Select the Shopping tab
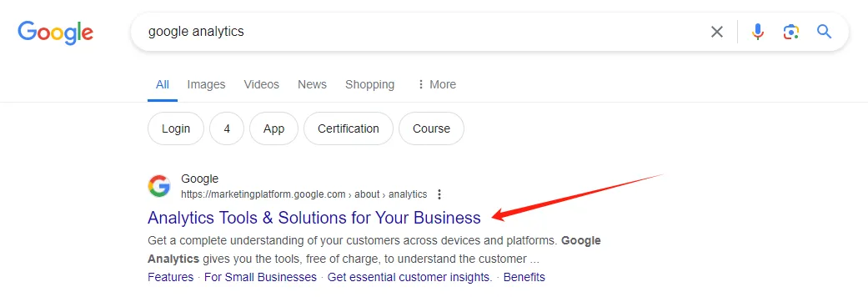The width and height of the screenshot is (868, 302). (369, 84)
